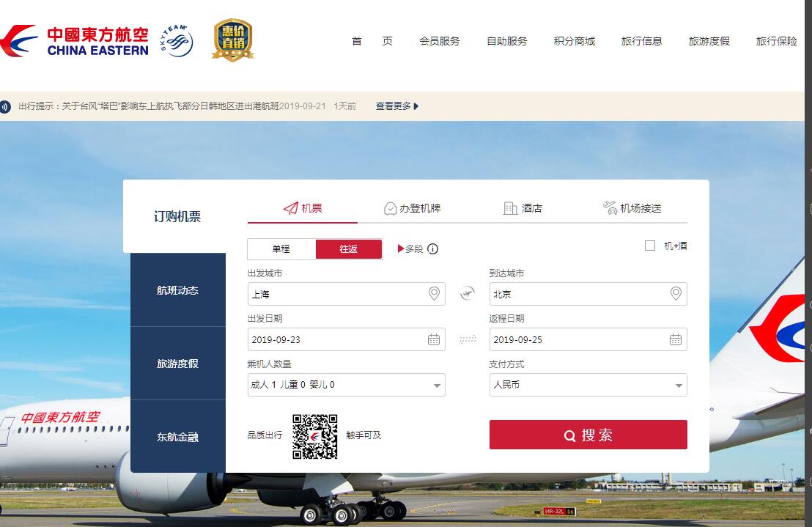Open the departure date calendar icon
The width and height of the screenshot is (812, 527).
coord(434,339)
